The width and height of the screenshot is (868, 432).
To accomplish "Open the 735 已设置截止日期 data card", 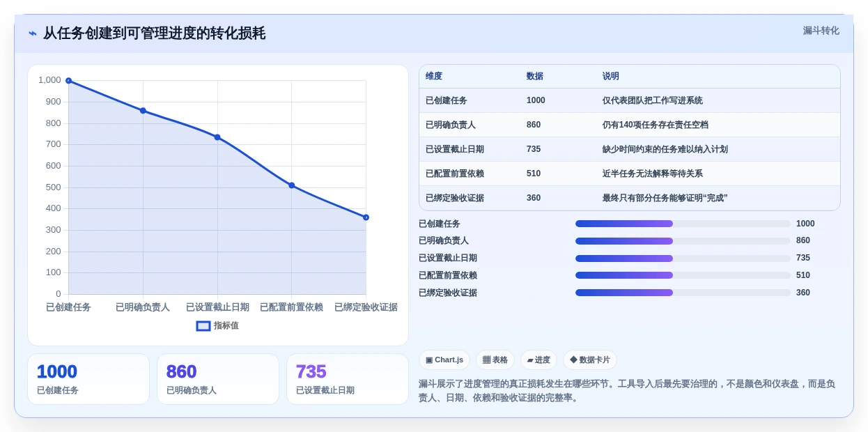I will (348, 379).
